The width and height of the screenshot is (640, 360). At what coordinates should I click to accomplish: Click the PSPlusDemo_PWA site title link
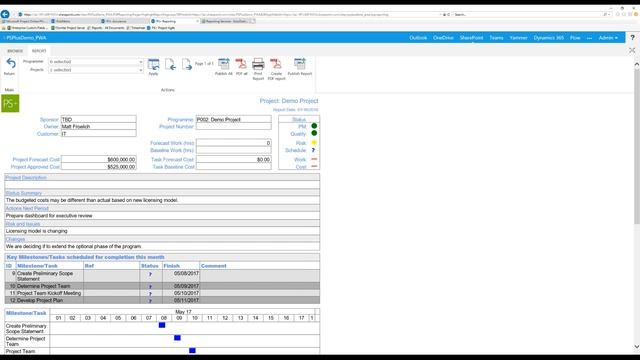[27, 38]
